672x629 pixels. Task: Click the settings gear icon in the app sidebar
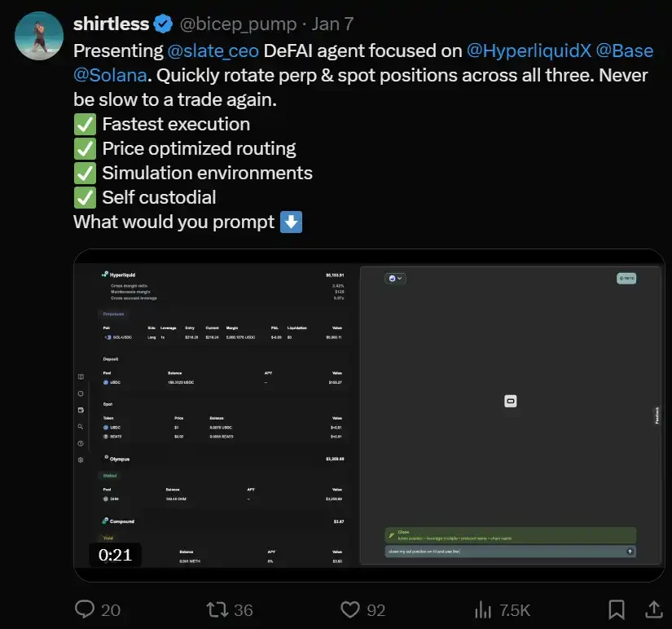pyautogui.click(x=81, y=460)
